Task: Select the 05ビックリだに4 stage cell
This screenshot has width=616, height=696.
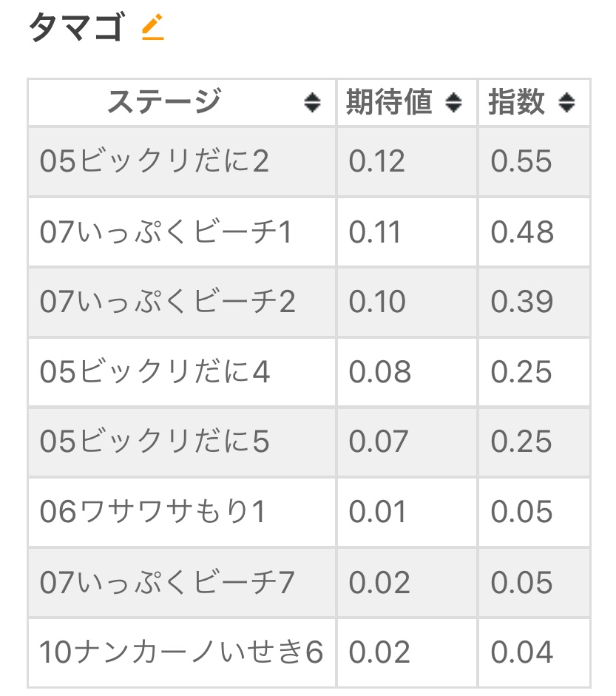Action: click(155, 372)
